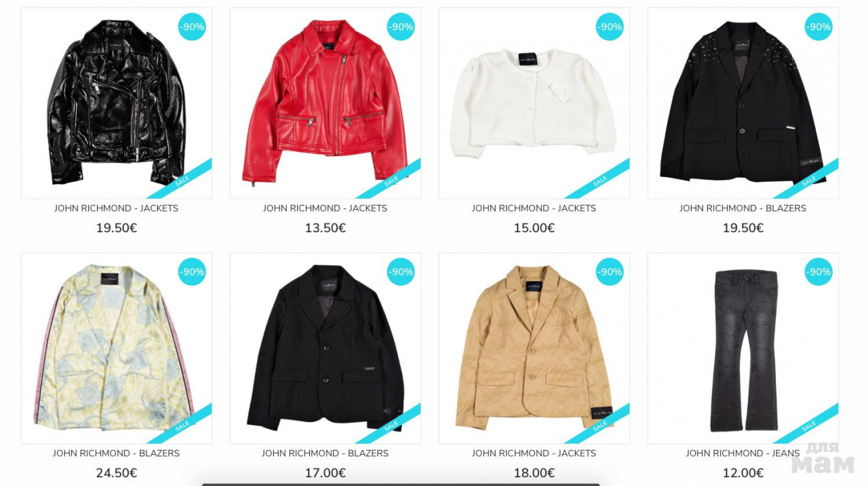Click the 18.00€ price under beige jacket
Image resolution: width=868 pixels, height=486 pixels.
pos(534,473)
